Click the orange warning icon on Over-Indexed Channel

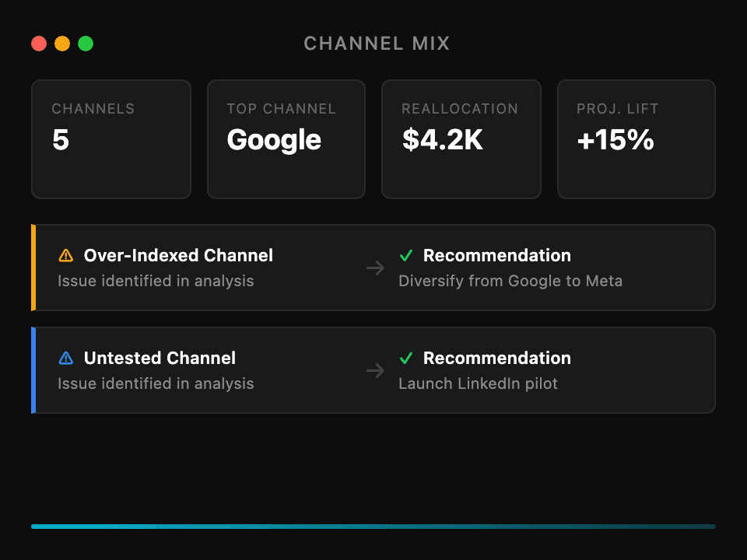[66, 255]
